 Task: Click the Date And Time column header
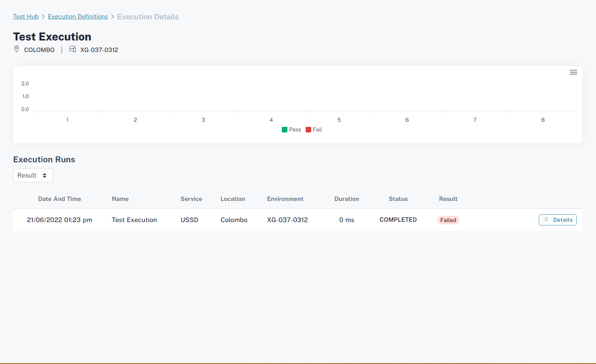click(59, 199)
